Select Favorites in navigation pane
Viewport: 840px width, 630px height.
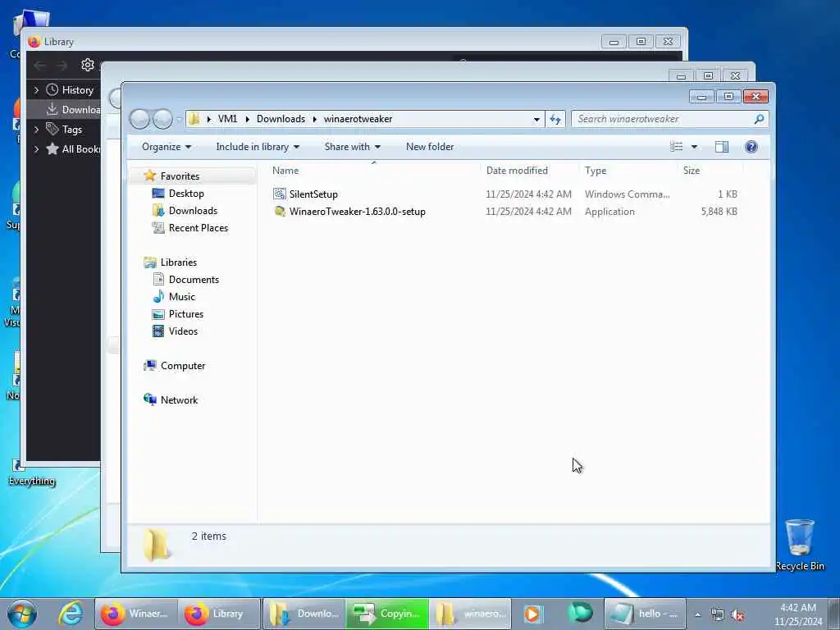(180, 176)
